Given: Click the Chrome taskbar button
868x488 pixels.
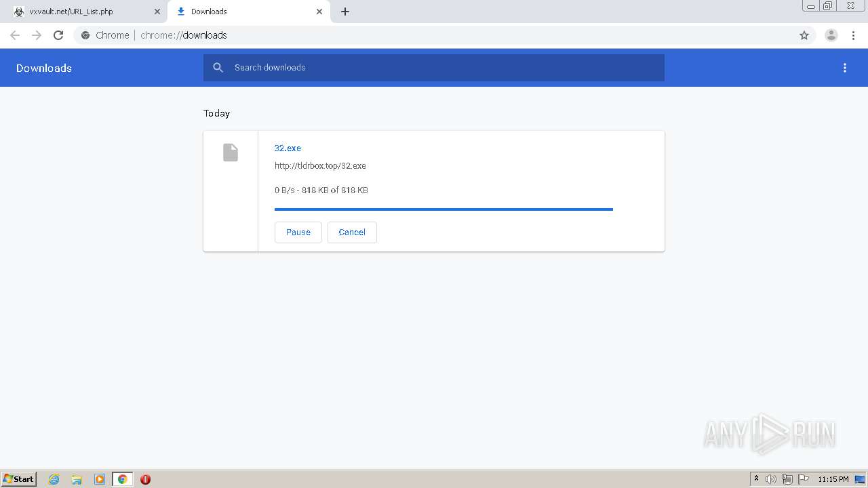Looking at the screenshot, I should (122, 479).
